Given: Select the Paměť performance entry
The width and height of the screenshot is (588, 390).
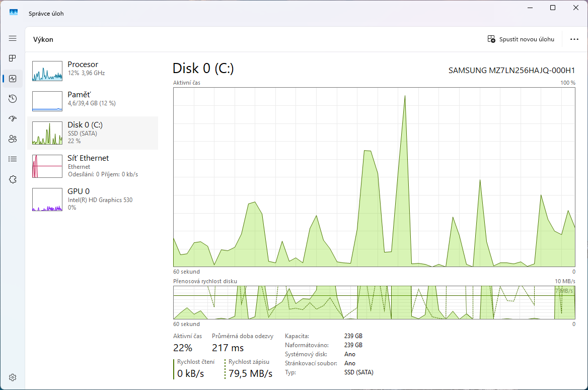Looking at the screenshot, I should 92,101.
